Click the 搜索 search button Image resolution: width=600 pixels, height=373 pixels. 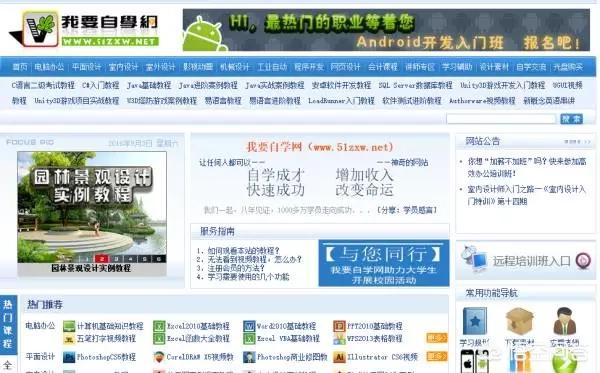(571, 119)
